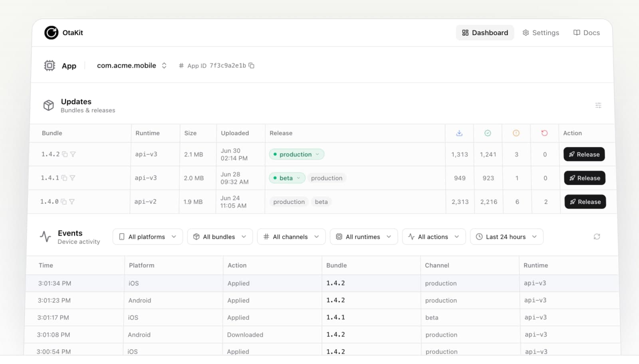Click the Size column header
Image resolution: width=639 pixels, height=364 pixels.
[191, 133]
